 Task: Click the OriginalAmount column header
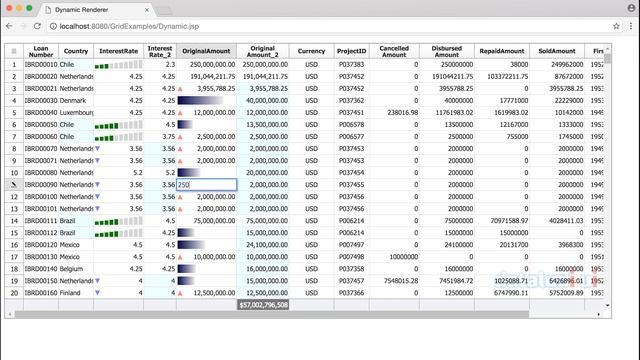point(207,51)
